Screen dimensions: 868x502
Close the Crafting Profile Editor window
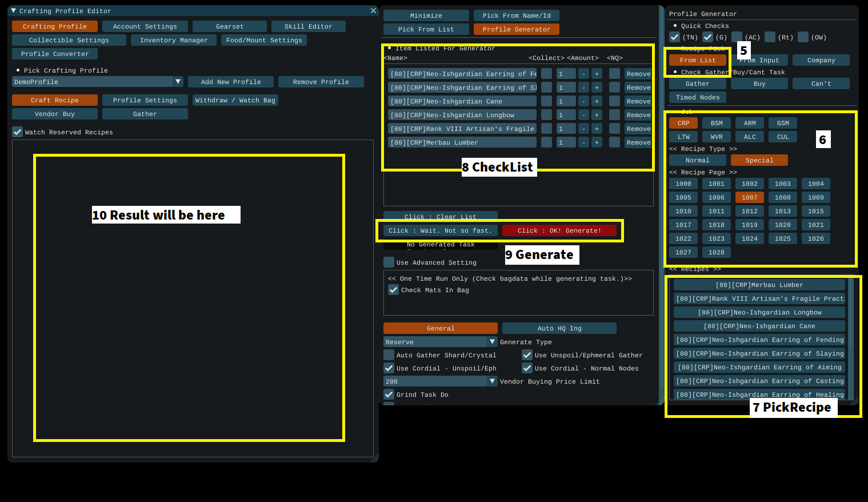pos(373,11)
